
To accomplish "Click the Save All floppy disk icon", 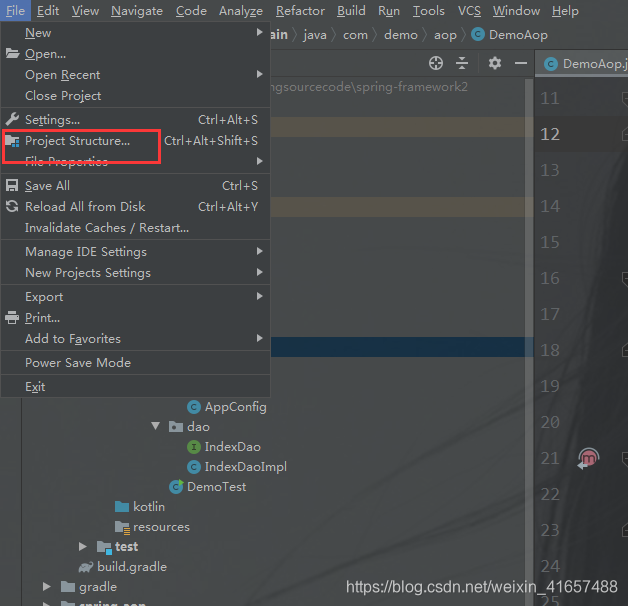I will point(12,185).
